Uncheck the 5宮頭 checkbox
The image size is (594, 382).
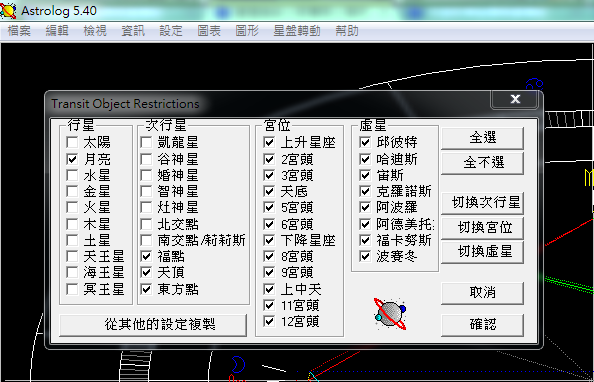pos(269,207)
